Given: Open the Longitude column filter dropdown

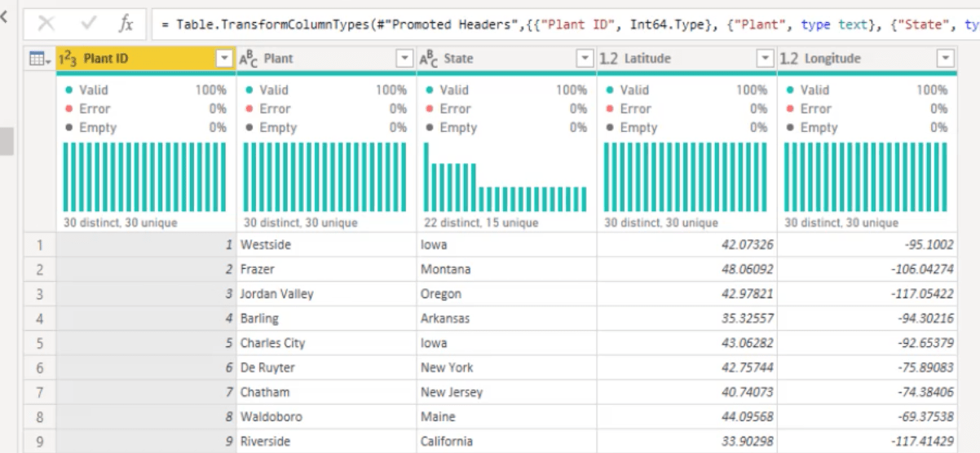Looking at the screenshot, I should (945, 59).
